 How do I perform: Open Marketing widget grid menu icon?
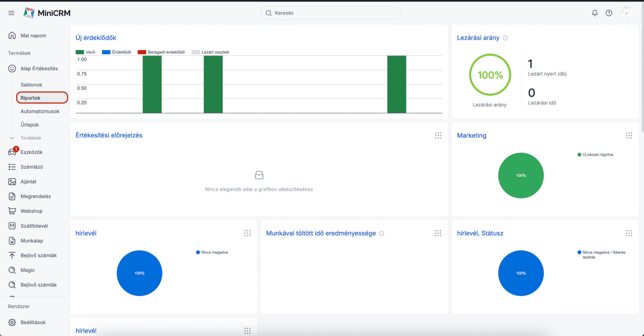click(629, 136)
